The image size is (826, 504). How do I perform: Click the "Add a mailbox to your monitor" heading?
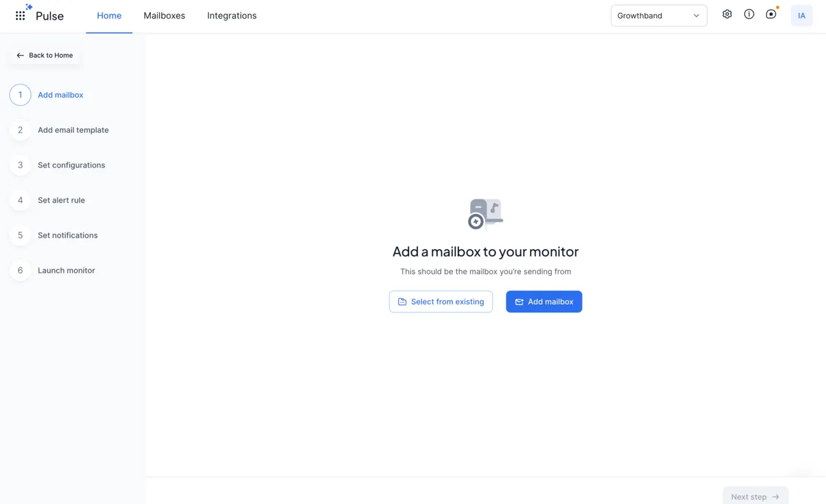coord(485,252)
